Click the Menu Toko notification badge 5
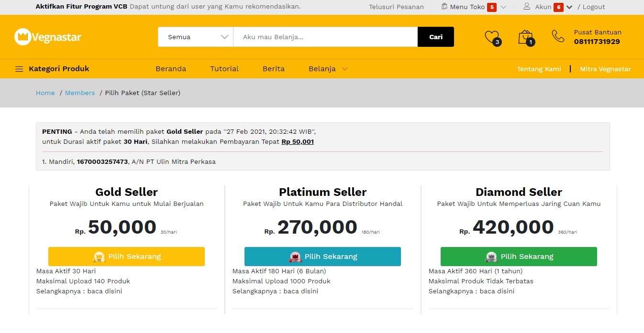This screenshot has height=333, width=644. click(x=491, y=7)
